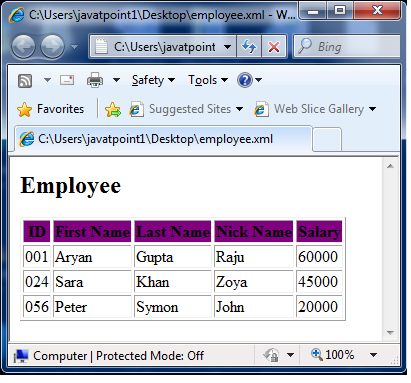Click the Peter first name cell
411x383 pixels.
[x=92, y=307]
